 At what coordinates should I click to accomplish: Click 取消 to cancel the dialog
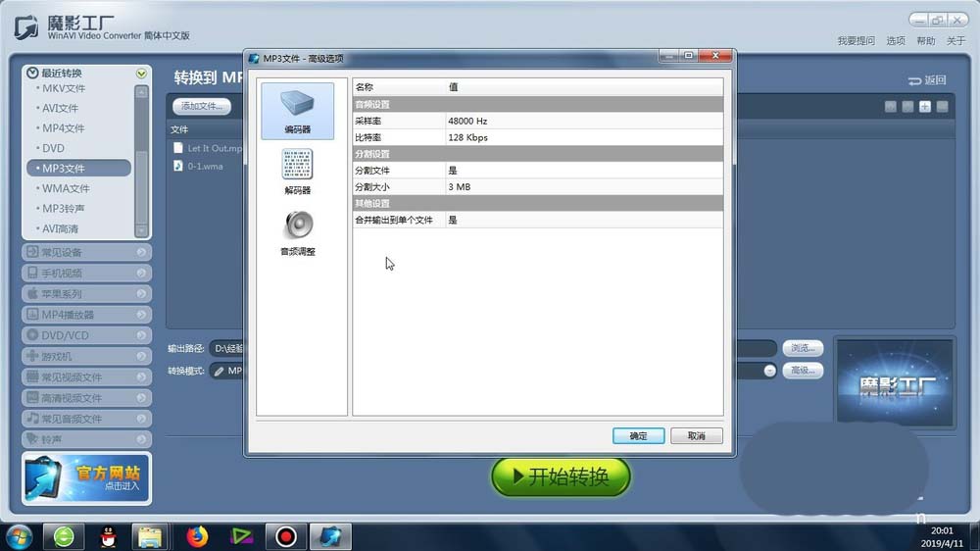[x=696, y=436]
